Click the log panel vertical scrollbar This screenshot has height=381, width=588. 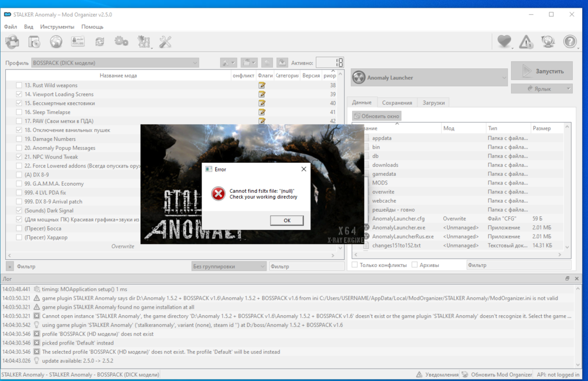pyautogui.click(x=578, y=326)
